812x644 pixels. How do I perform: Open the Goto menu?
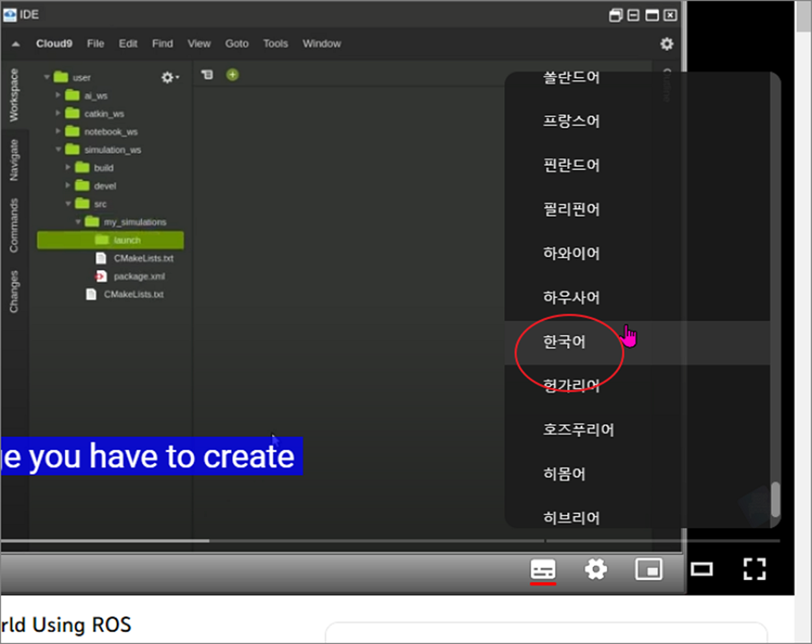[236, 44]
